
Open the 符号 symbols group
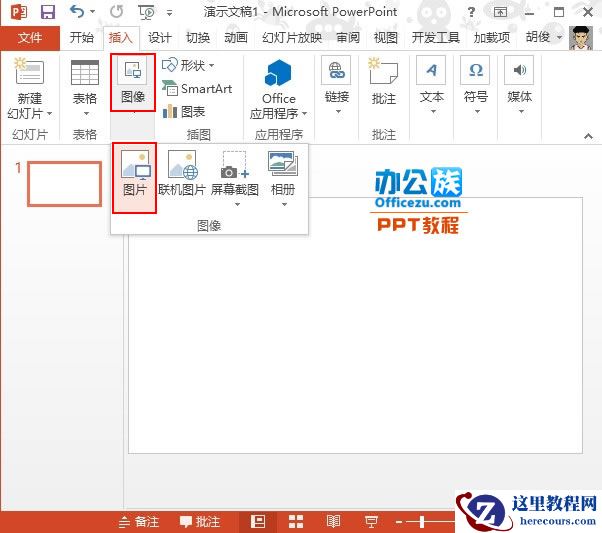(476, 85)
